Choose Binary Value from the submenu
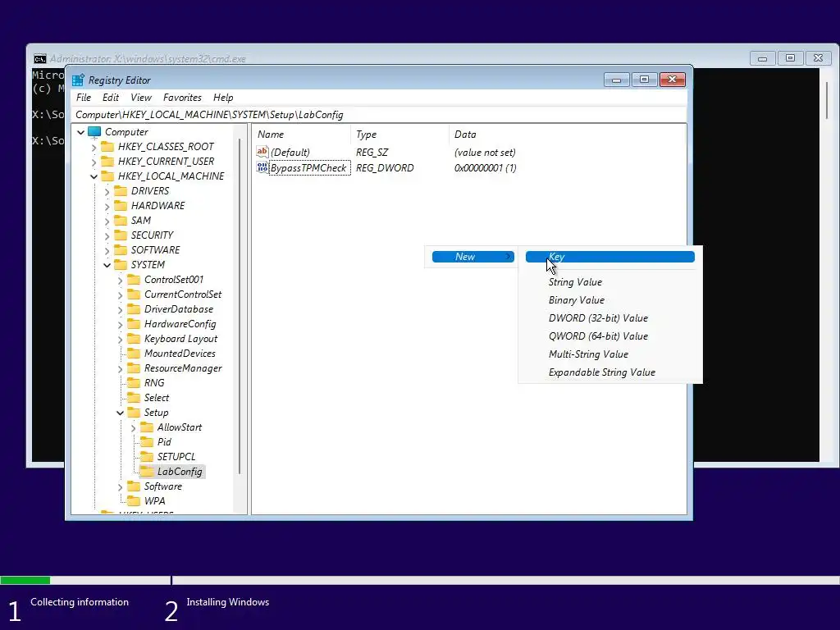The height and width of the screenshot is (630, 840). [610, 300]
